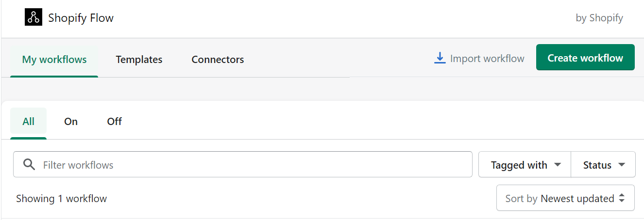Click the magnifying glass search icon
This screenshot has height=220, width=644.
pyautogui.click(x=29, y=165)
